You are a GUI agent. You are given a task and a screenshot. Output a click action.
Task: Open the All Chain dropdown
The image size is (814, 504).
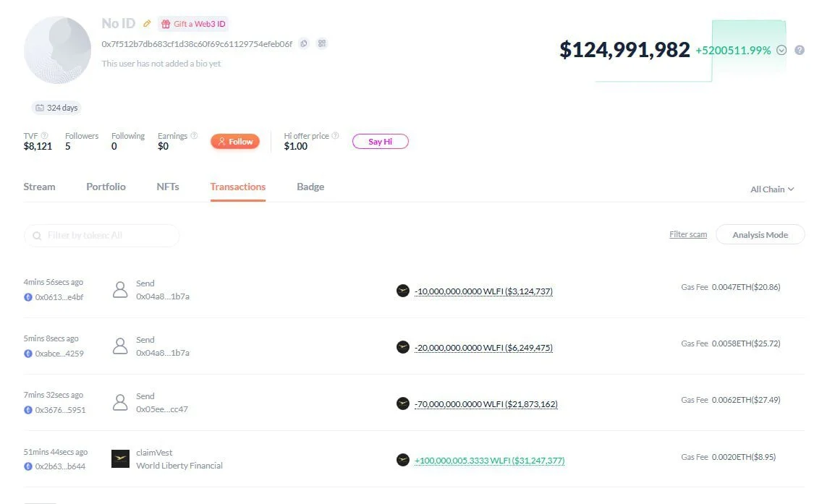coord(772,189)
